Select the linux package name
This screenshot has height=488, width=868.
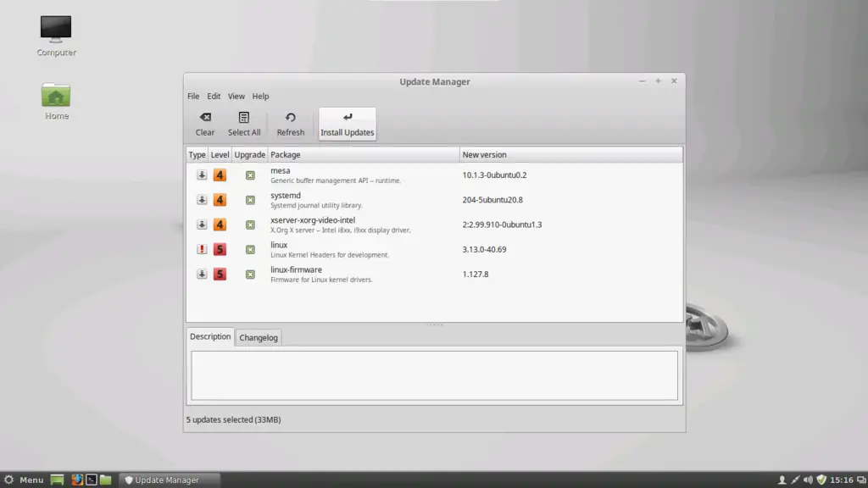click(x=279, y=245)
